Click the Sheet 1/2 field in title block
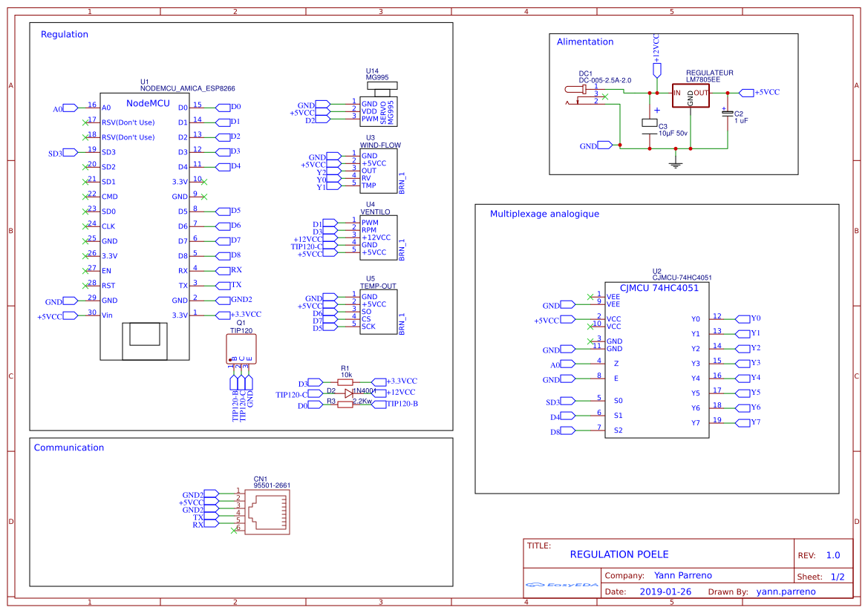 click(x=822, y=576)
